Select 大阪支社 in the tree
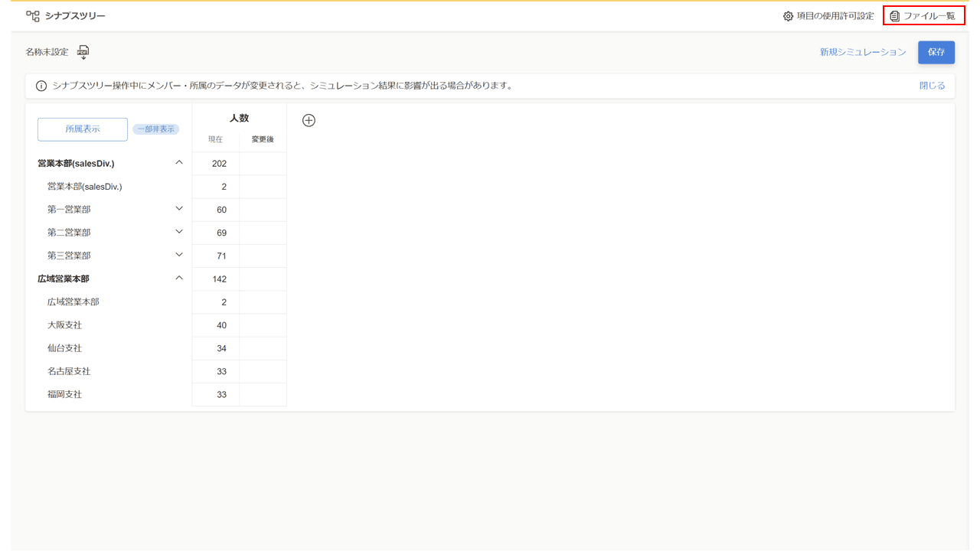This screenshot has width=980, height=551. pyautogui.click(x=64, y=325)
